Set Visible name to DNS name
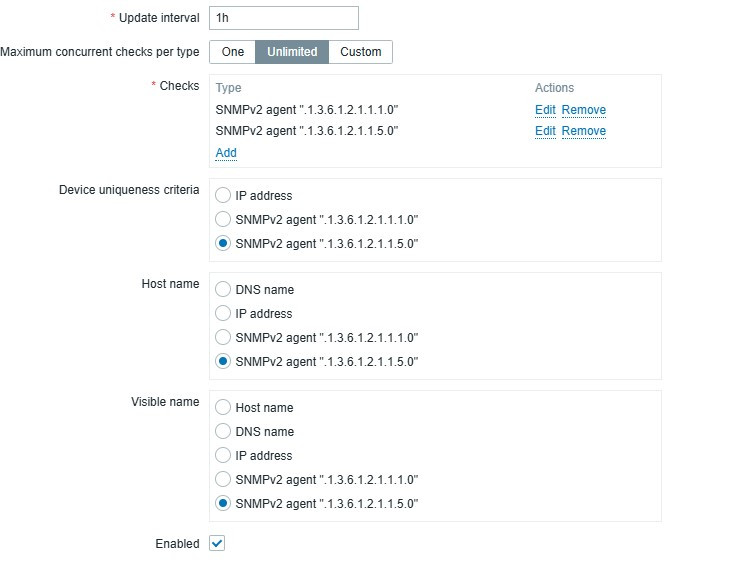The image size is (732, 566). [x=223, y=432]
